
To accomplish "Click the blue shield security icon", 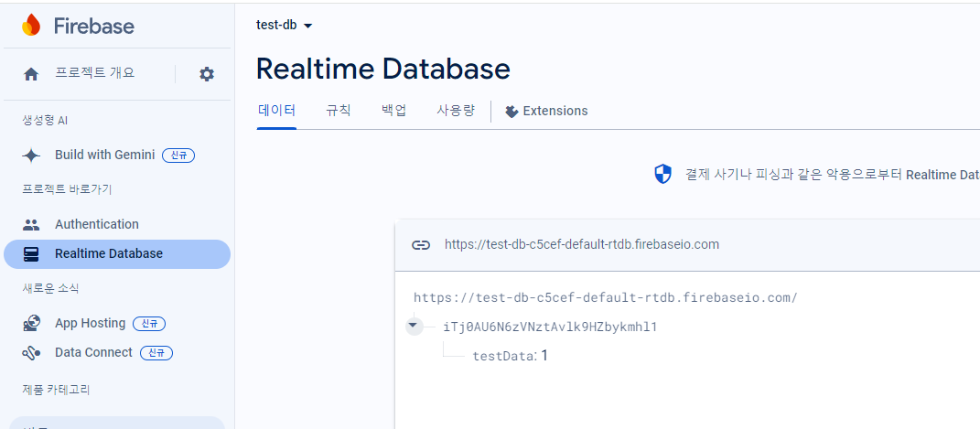I will click(662, 174).
